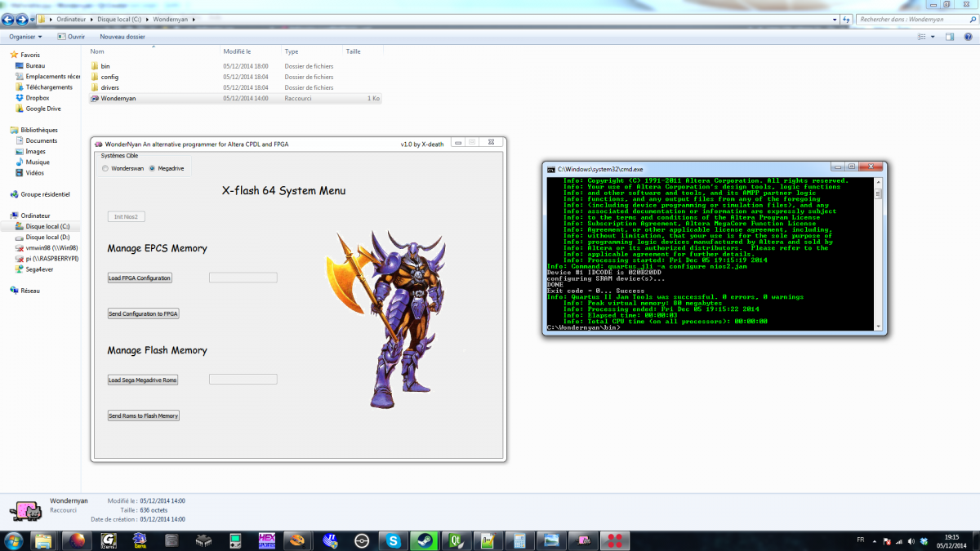Click the Windows Start orb

14,540
